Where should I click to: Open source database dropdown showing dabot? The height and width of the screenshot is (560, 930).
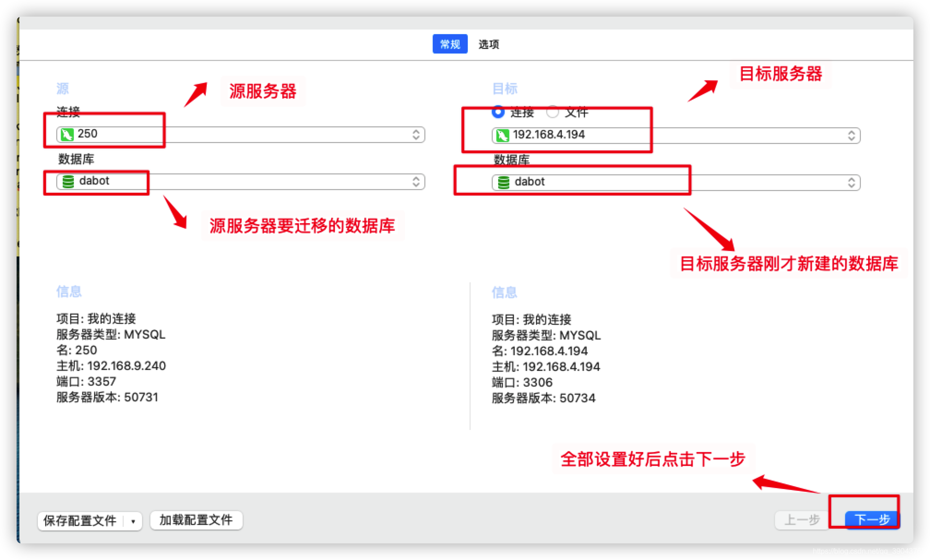click(240, 181)
